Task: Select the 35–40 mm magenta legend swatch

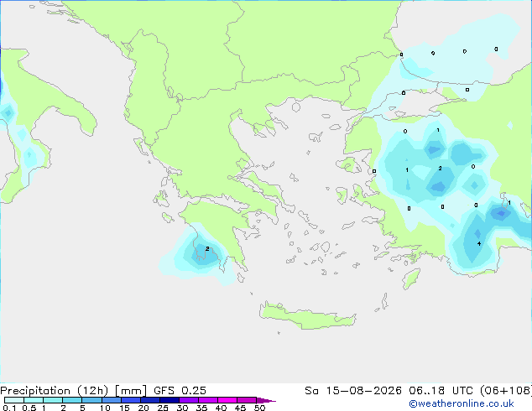Action: pyautogui.click(x=207, y=400)
